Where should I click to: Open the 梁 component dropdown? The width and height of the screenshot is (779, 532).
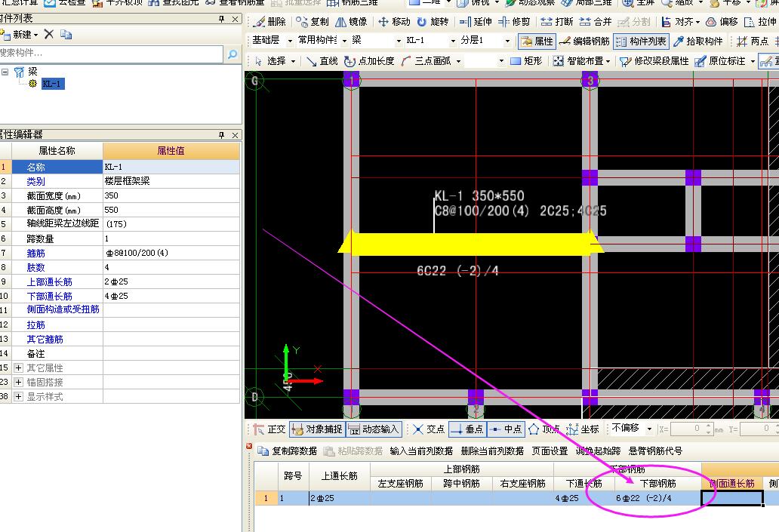click(x=399, y=42)
